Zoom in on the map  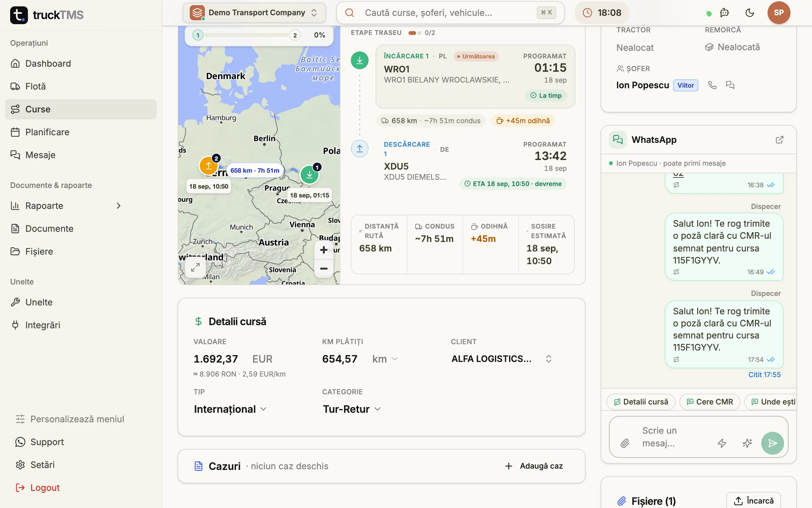point(324,250)
